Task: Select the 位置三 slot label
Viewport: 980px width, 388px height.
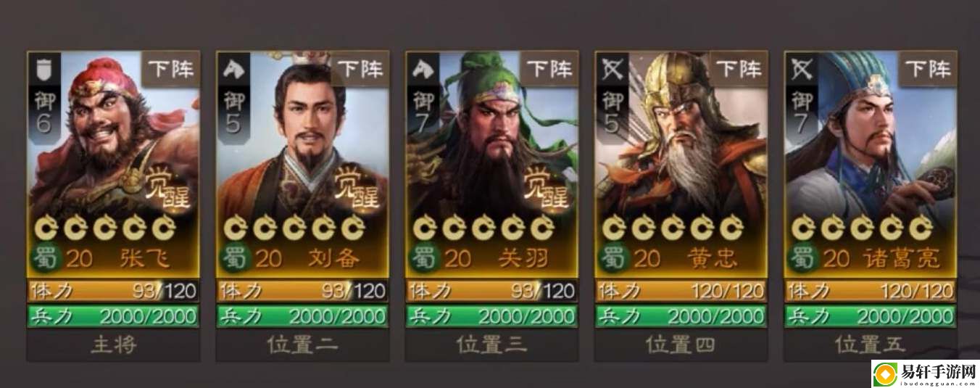Action: 492,345
